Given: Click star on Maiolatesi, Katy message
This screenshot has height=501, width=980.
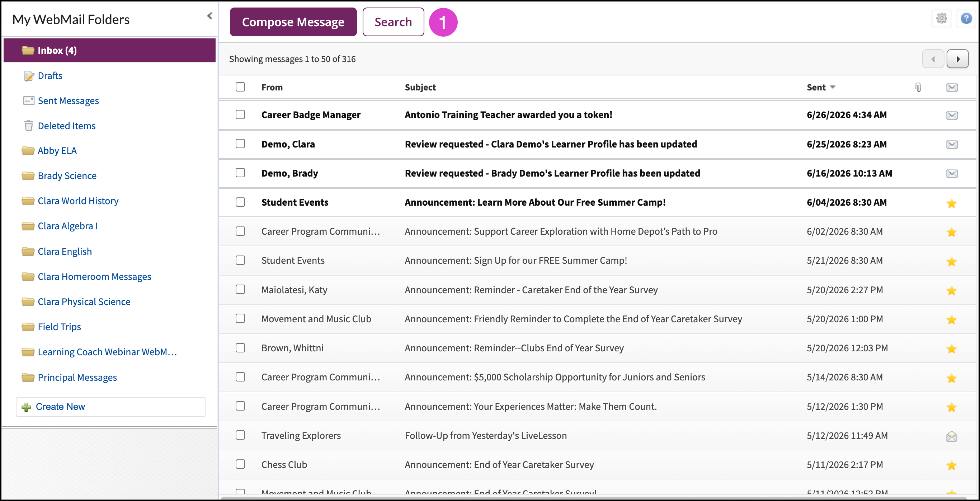Looking at the screenshot, I should coord(951,291).
